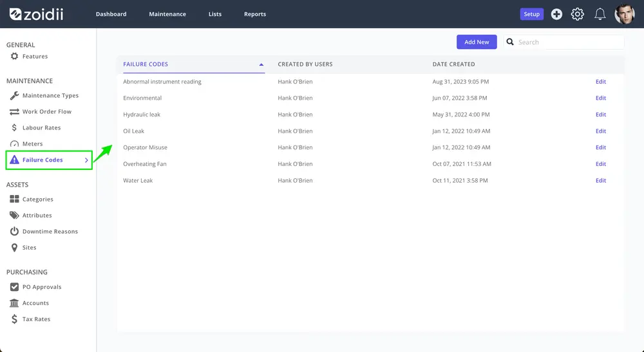Viewport: 644px width, 352px height.
Task: Click the Attributes tags icon
Action: 14,215
